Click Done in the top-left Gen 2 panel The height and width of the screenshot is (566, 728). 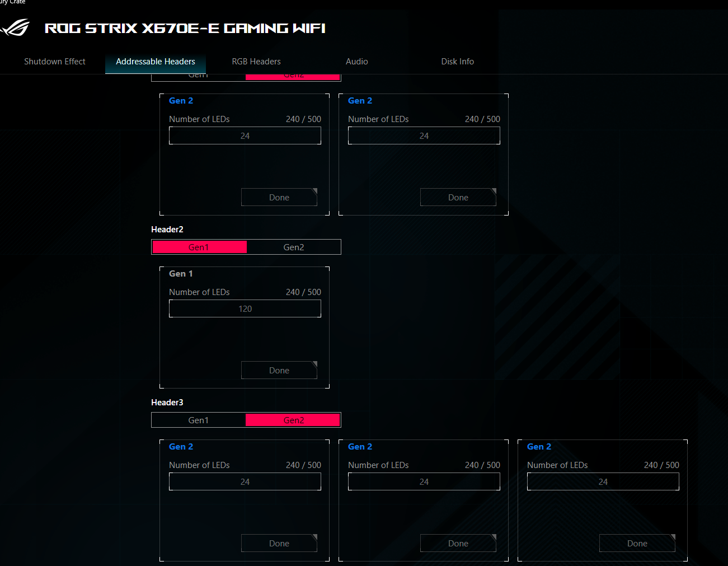pos(279,197)
